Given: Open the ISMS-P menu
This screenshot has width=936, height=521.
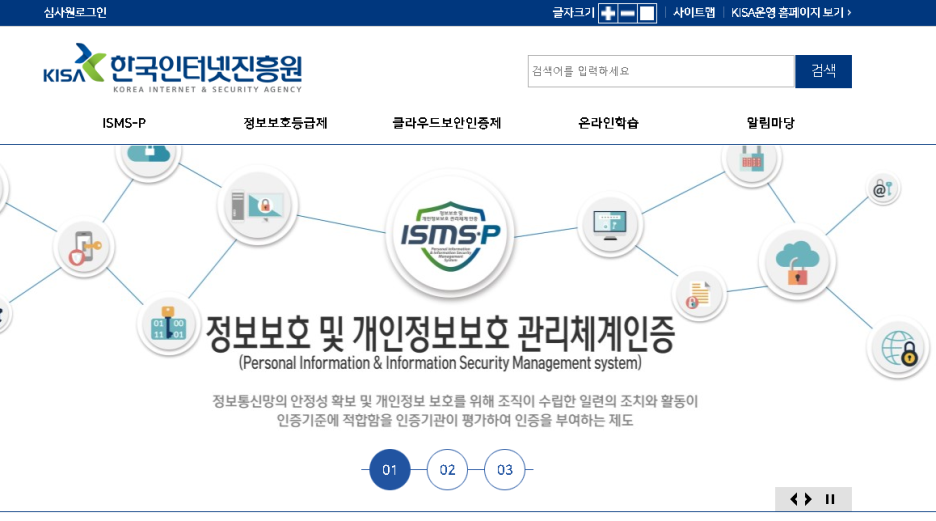Looking at the screenshot, I should click(x=124, y=123).
